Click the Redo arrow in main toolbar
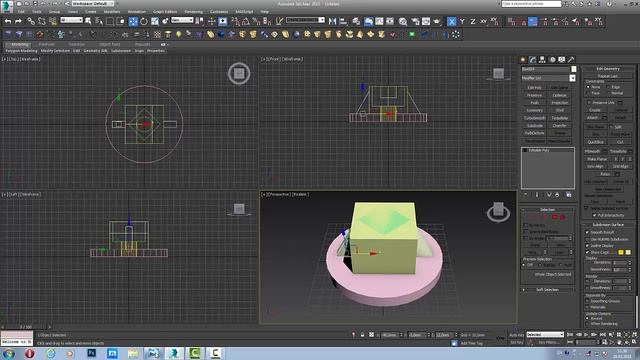The image size is (640, 360). pos(18,21)
